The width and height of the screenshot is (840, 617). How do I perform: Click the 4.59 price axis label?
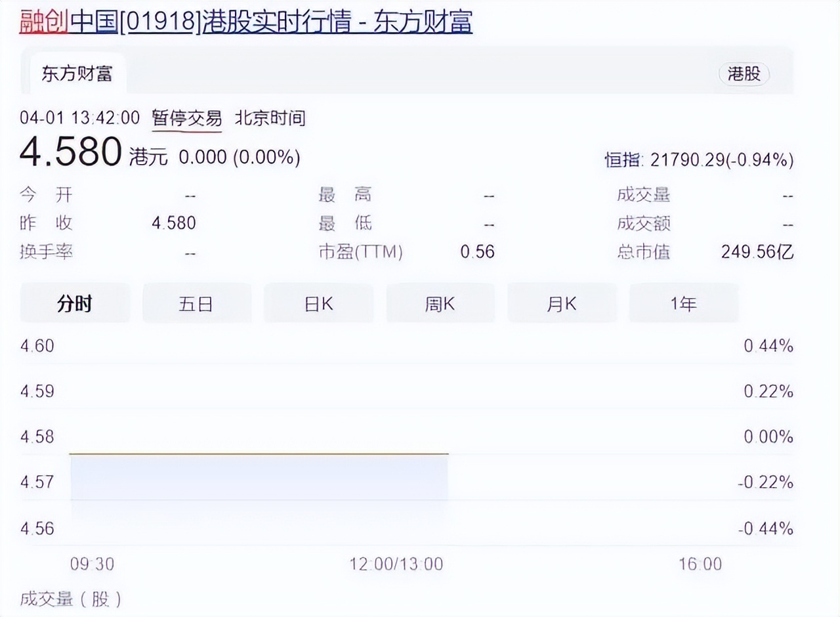37,391
